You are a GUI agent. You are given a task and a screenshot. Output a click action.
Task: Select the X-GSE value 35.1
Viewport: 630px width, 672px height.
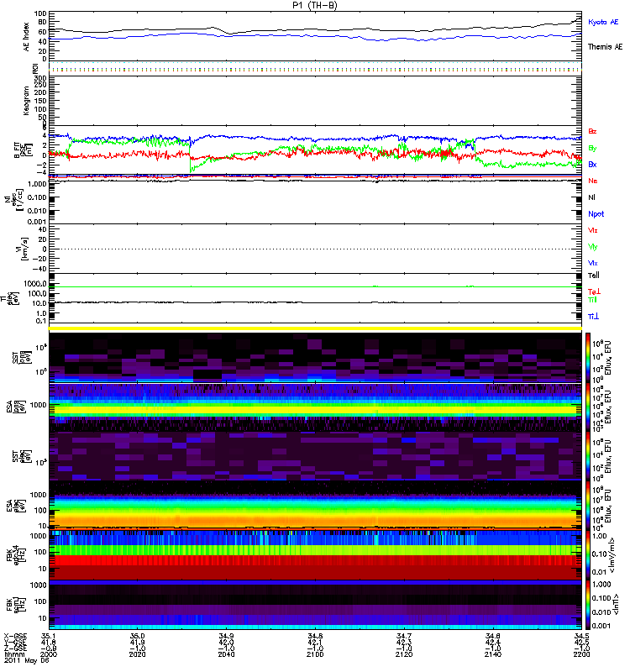[x=49, y=636]
